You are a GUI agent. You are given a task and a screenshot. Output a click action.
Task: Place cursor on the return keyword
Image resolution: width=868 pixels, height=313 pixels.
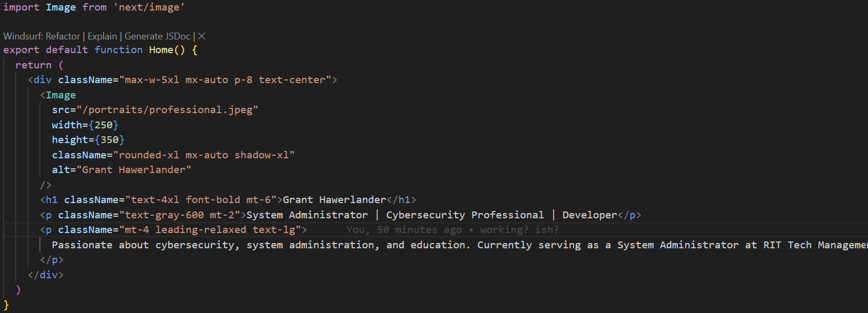(33, 65)
